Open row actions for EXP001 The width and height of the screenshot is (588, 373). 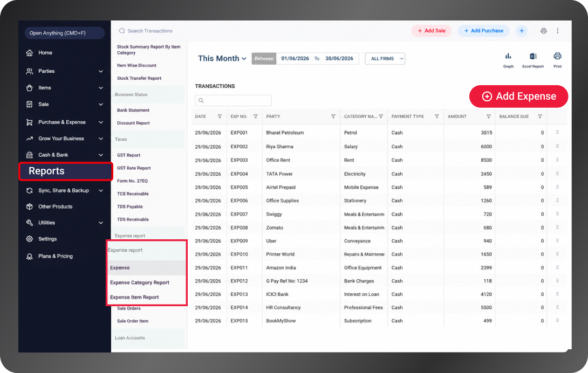click(x=558, y=133)
